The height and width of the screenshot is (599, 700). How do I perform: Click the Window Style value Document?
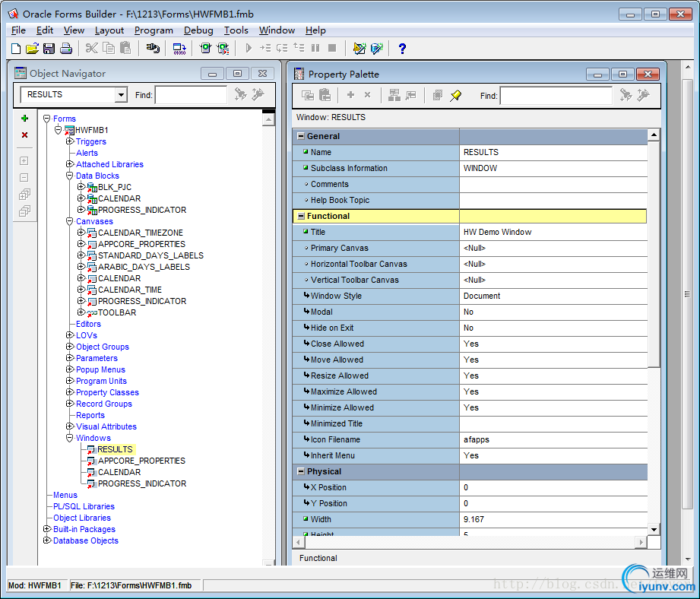point(482,296)
